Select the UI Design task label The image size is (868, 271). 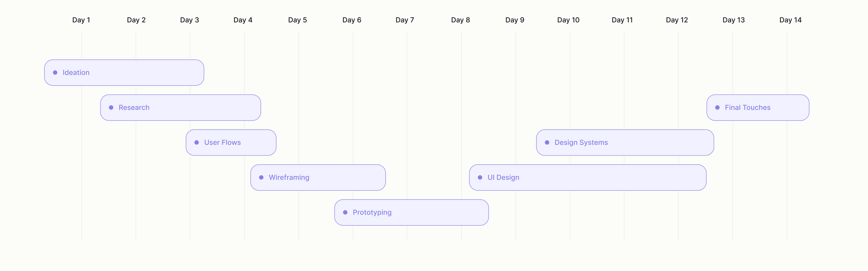pyautogui.click(x=503, y=178)
